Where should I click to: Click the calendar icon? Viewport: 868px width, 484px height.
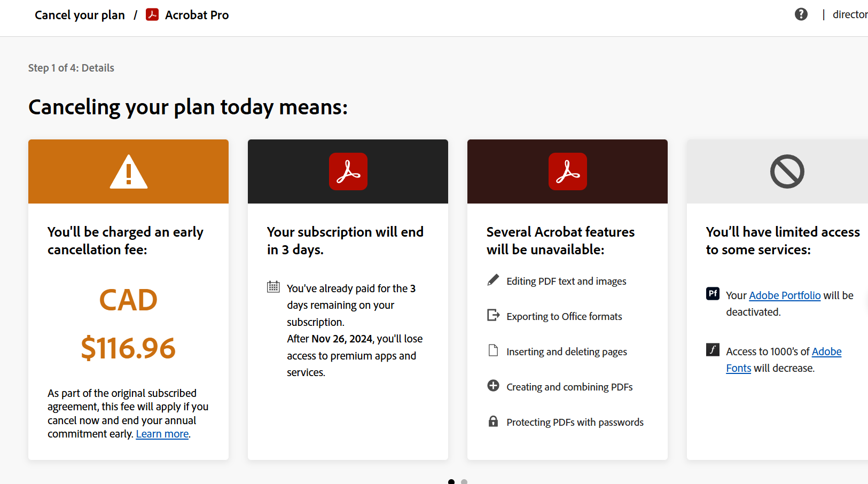(273, 287)
